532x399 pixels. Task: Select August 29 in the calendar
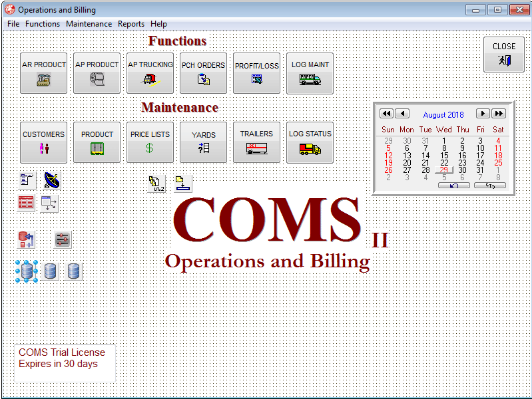[x=444, y=170]
